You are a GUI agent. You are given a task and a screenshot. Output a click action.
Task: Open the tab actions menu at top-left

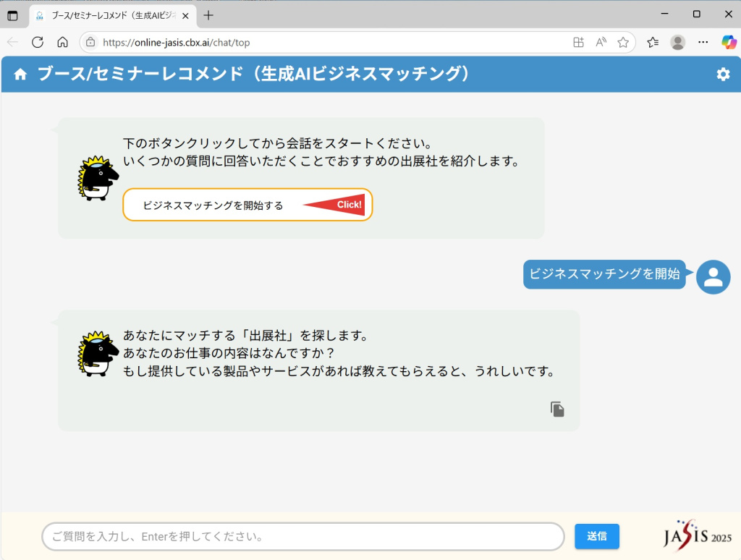coord(12,14)
